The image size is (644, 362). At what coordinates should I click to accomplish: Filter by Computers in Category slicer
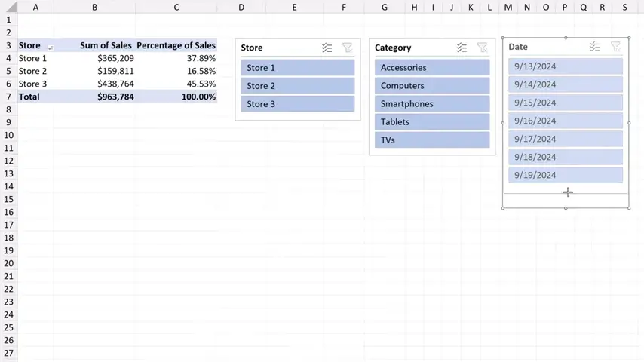pyautogui.click(x=431, y=86)
